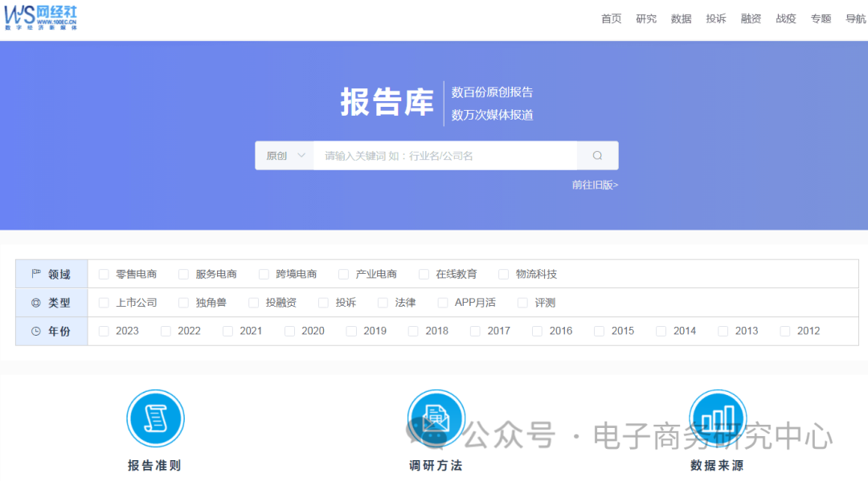Select the 研究 navigation link
The height and width of the screenshot is (481, 868).
[646, 18]
